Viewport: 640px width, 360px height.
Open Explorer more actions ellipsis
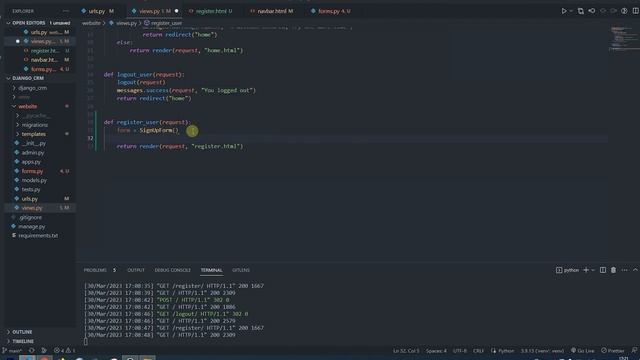(x=65, y=11)
